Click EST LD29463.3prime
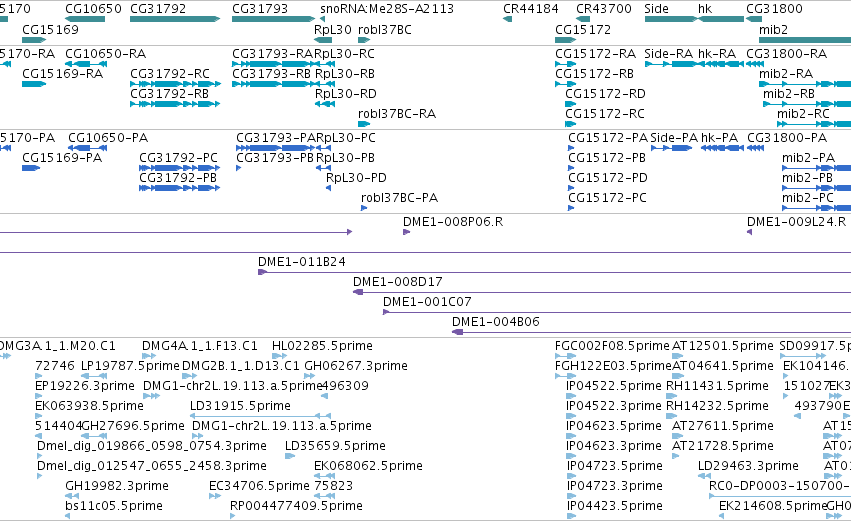Screen dimensions: 851x521 point(748,466)
